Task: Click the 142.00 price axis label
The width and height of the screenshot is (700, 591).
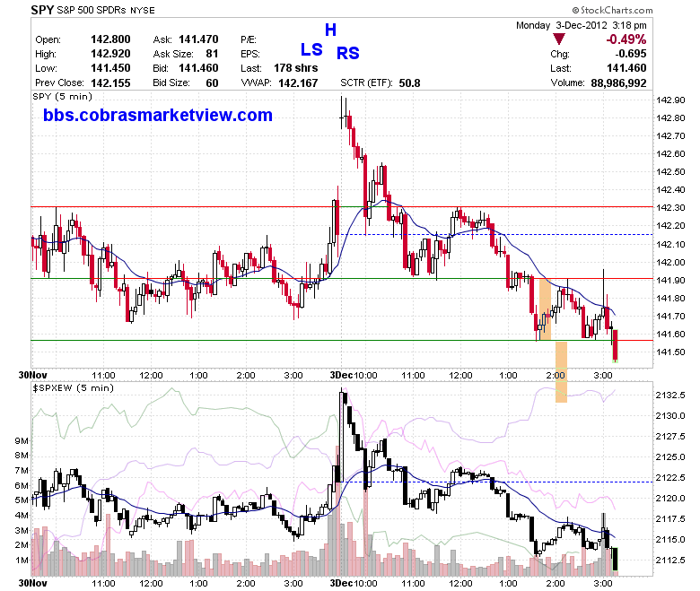Action: tap(670, 262)
